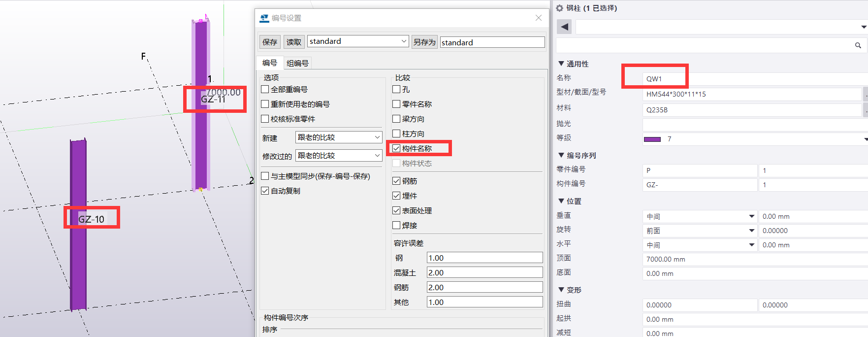
Task: Click the empty 抛光 field
Action: point(755,124)
